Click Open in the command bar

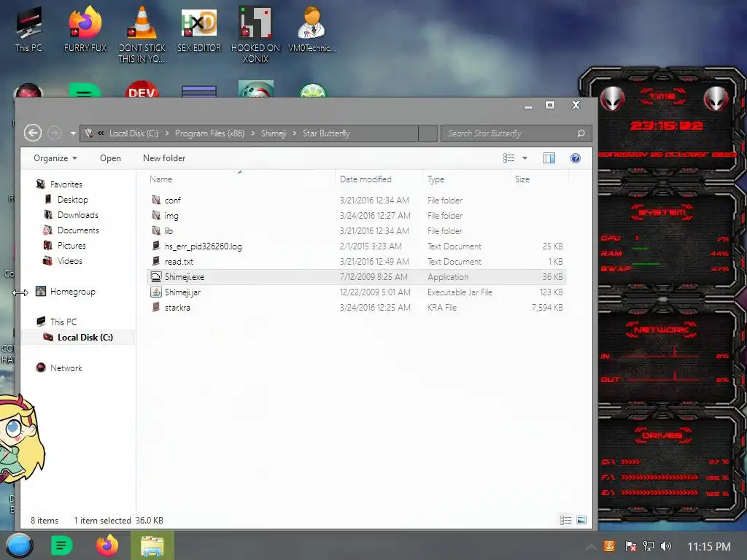tap(110, 158)
